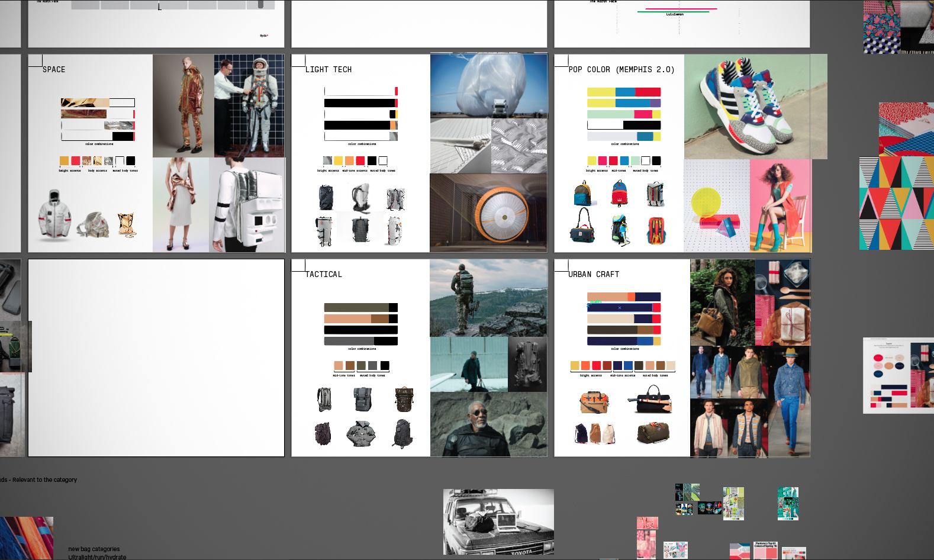Screen dimensions: 934x560
Task: Select the colorful triangle pattern image
Action: pos(897,203)
